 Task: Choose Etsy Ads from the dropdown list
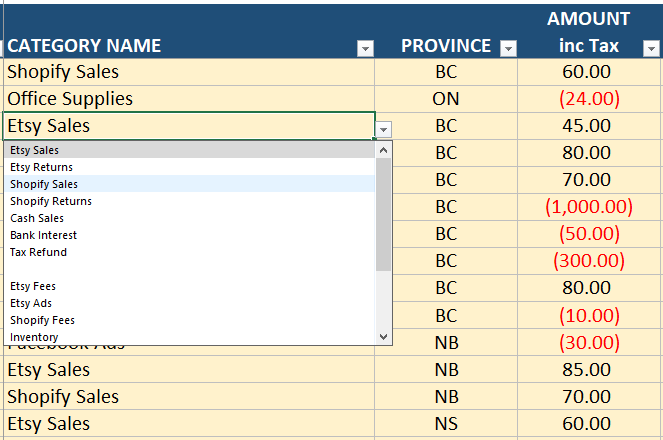coord(189,303)
